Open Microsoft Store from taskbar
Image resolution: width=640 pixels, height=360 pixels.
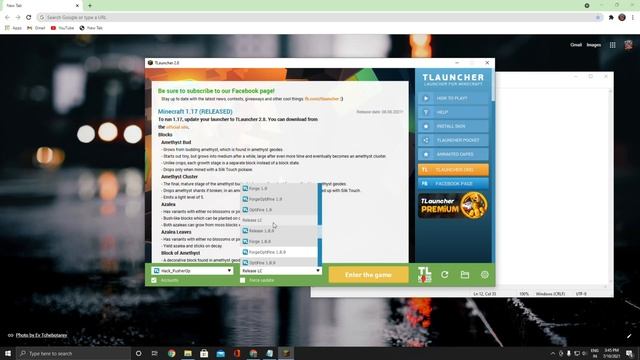pos(204,353)
